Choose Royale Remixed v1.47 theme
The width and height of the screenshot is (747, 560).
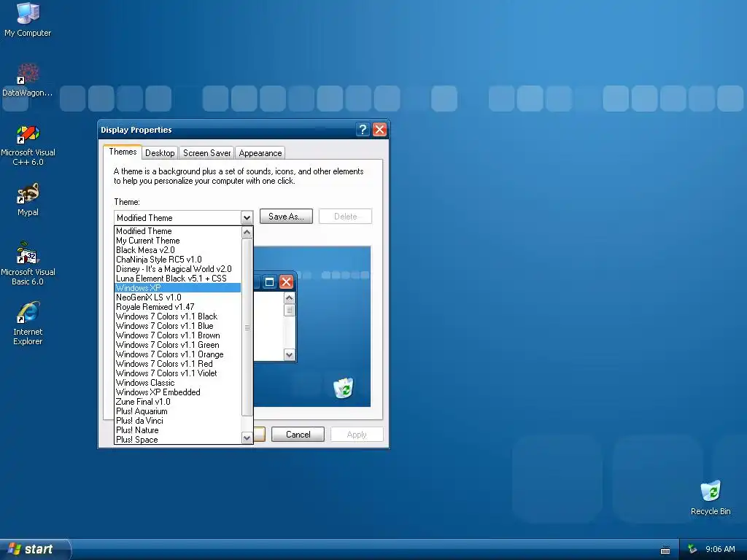pos(178,307)
